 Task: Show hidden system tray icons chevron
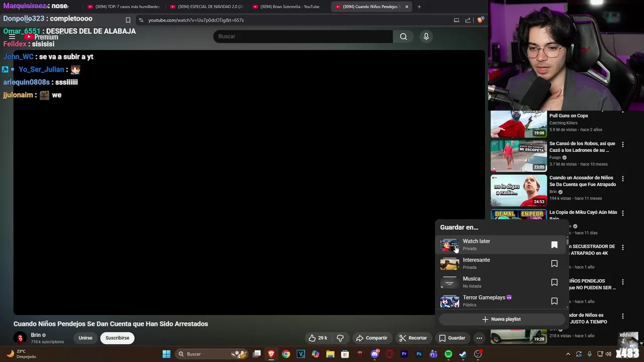[x=568, y=354]
